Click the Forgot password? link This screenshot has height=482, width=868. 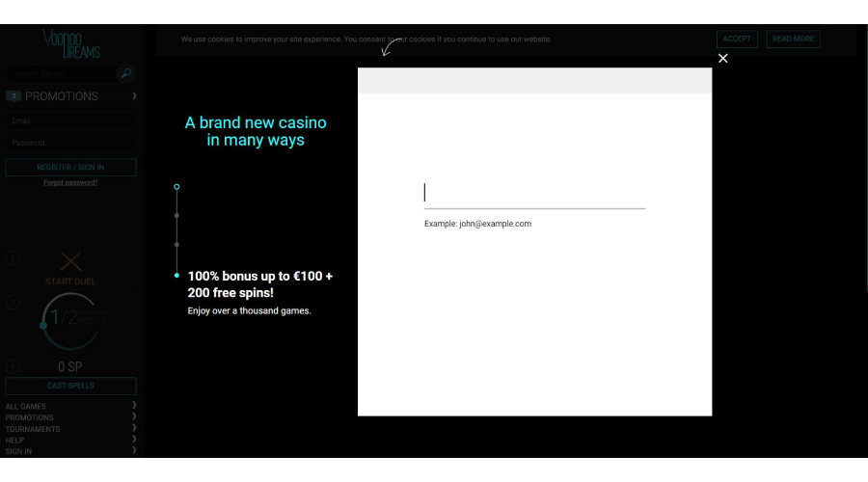70,182
